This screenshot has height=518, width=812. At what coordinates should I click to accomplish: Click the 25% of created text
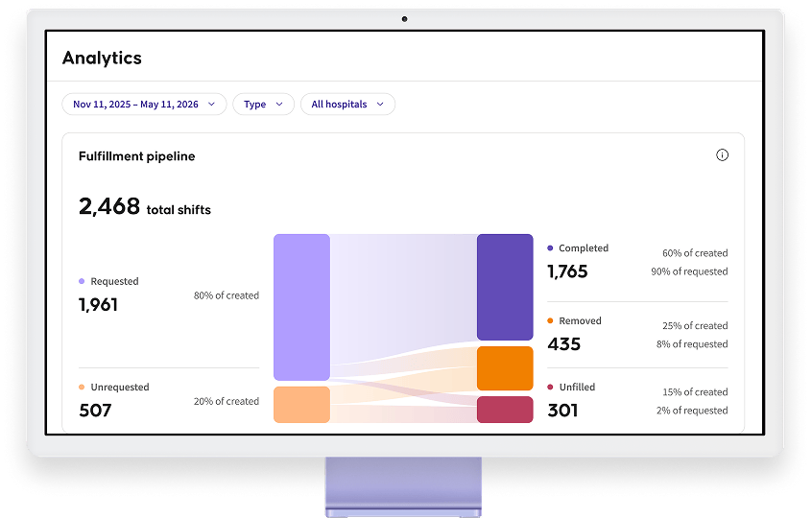[x=695, y=325]
